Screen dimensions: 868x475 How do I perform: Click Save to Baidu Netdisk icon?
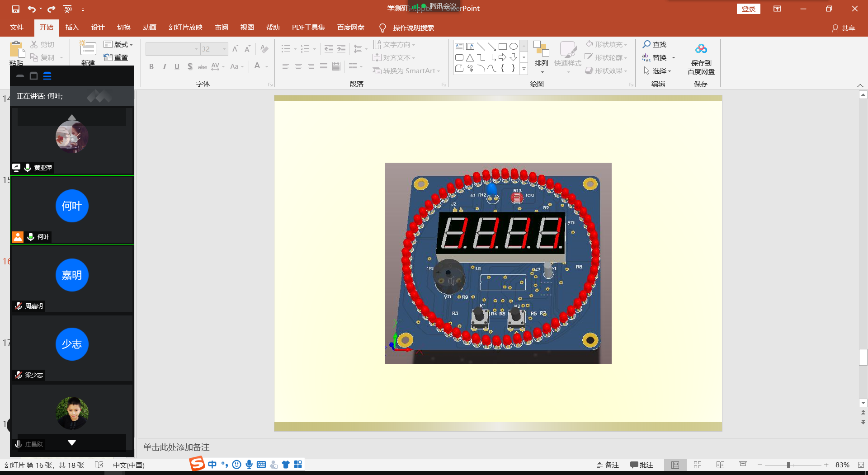click(701, 49)
